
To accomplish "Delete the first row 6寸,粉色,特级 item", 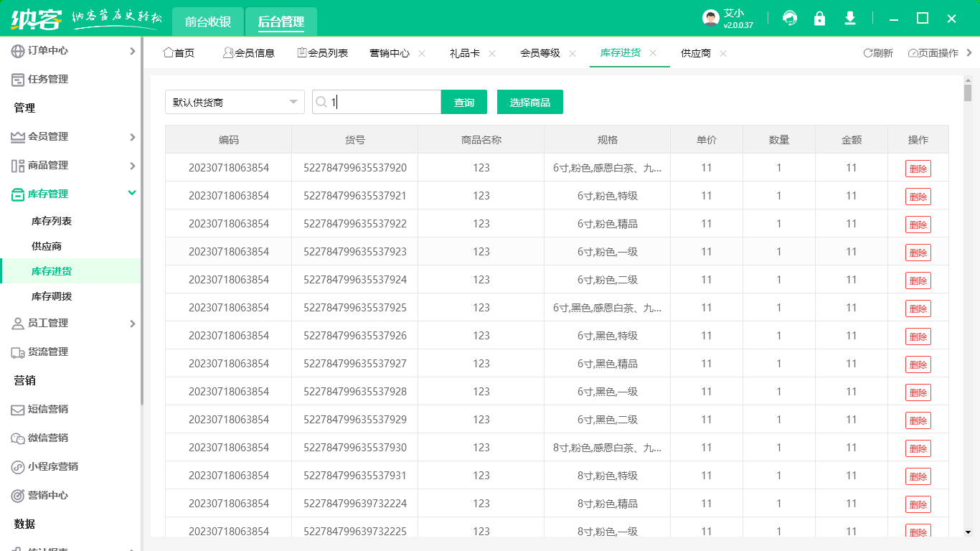I will coord(918,197).
